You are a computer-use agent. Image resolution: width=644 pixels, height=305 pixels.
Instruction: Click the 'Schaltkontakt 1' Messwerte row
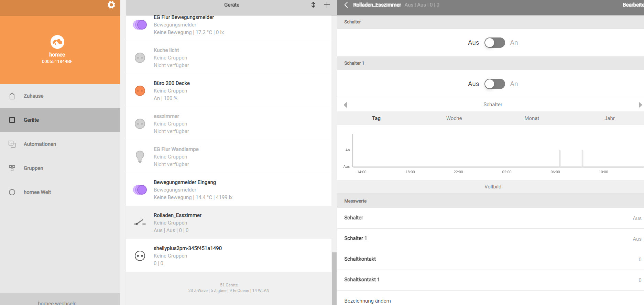click(x=491, y=280)
